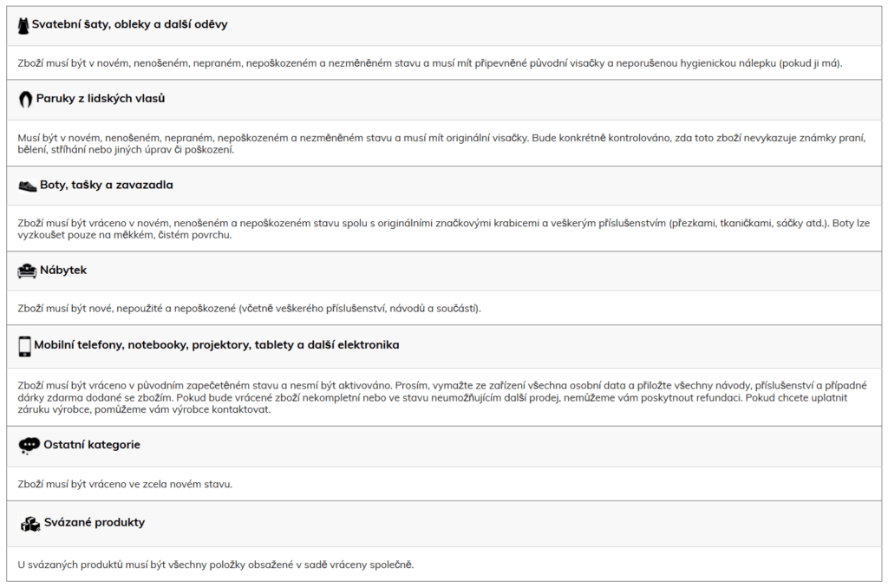888x588 pixels.
Task: Click the wig icon beside Paruky
Action: [25, 99]
